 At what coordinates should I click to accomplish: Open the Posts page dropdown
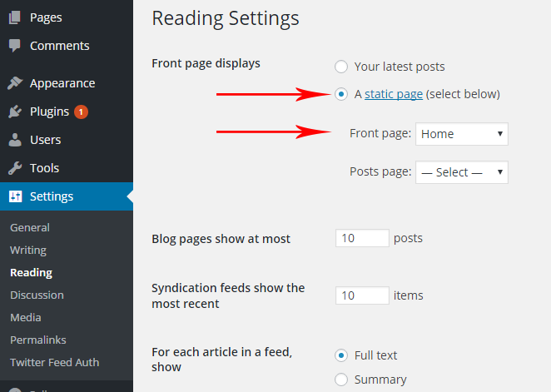(461, 172)
